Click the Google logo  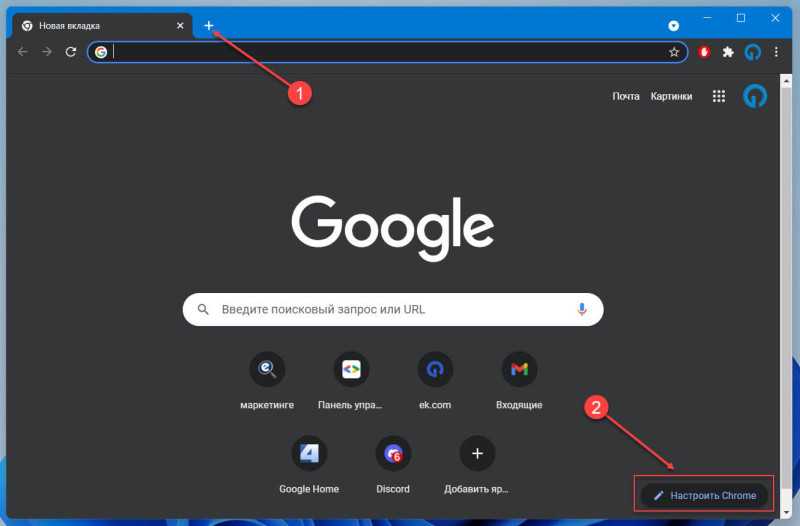tap(392, 228)
